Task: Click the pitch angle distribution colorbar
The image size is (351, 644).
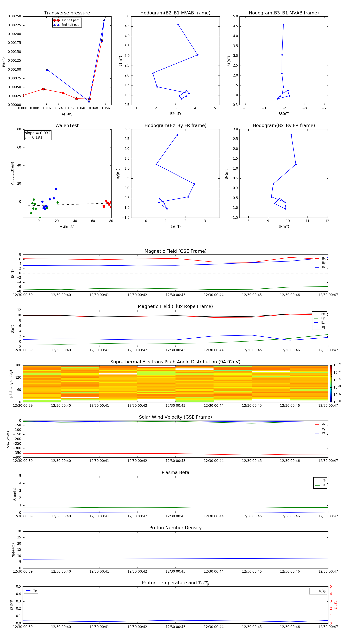Action: tap(331, 384)
